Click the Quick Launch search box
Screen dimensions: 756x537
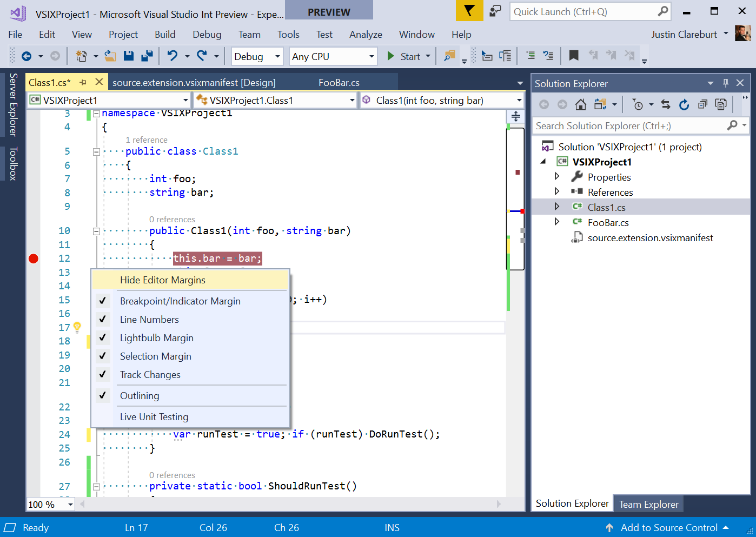[591, 11]
